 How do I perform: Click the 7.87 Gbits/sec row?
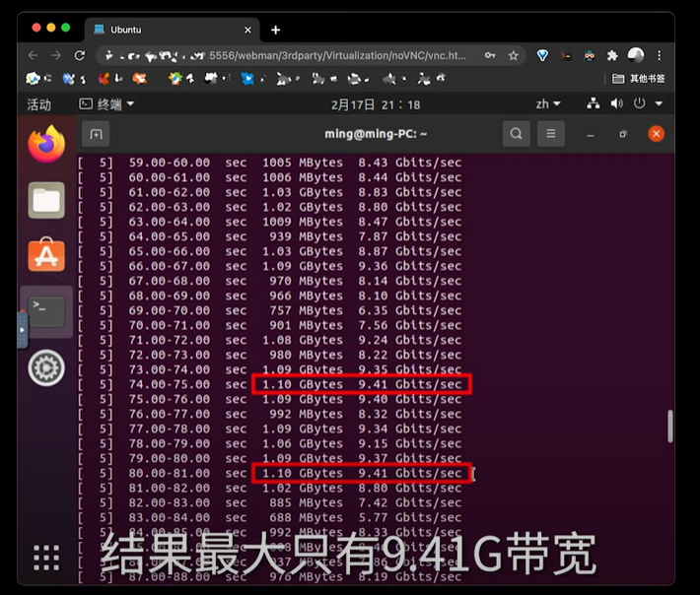pyautogui.click(x=269, y=236)
